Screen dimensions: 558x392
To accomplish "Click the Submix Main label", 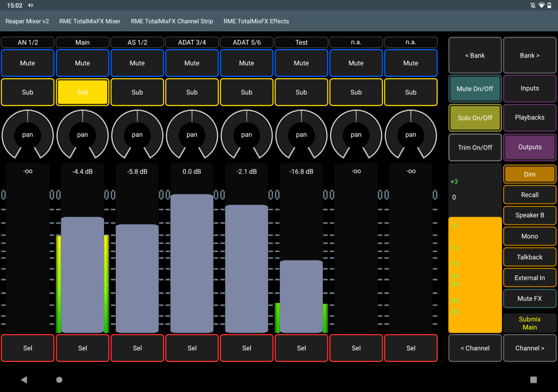I will click(529, 323).
